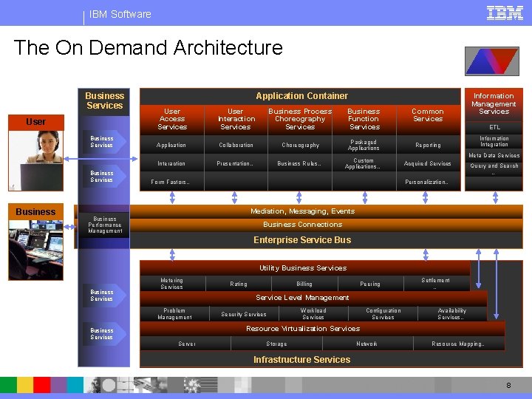Click the red square in the footer
The image size is (532, 399).
coord(41,385)
